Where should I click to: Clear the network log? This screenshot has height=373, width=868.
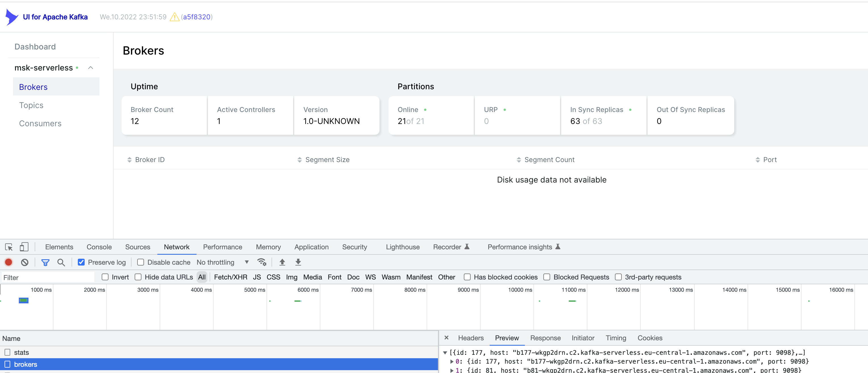pyautogui.click(x=24, y=262)
